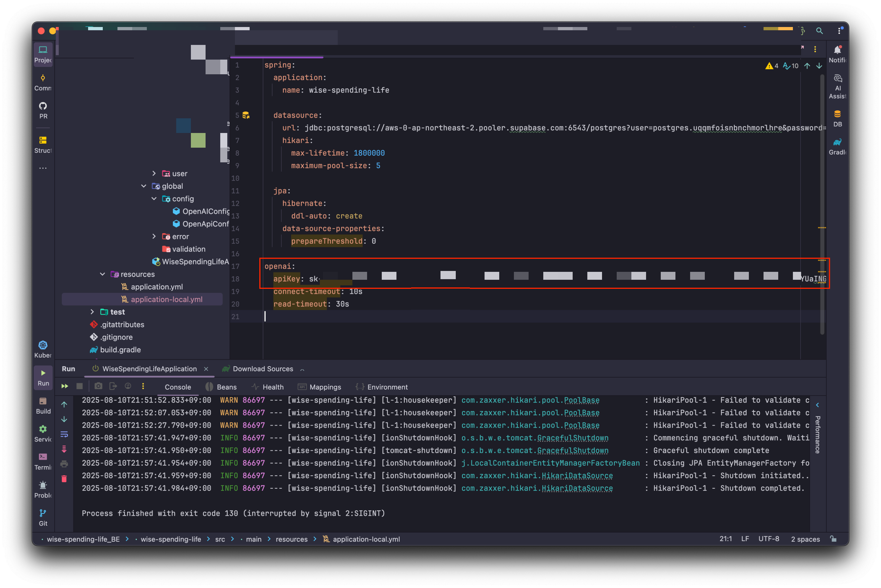Toggle scroll to end of console
This screenshot has height=588, width=881.
[64, 449]
